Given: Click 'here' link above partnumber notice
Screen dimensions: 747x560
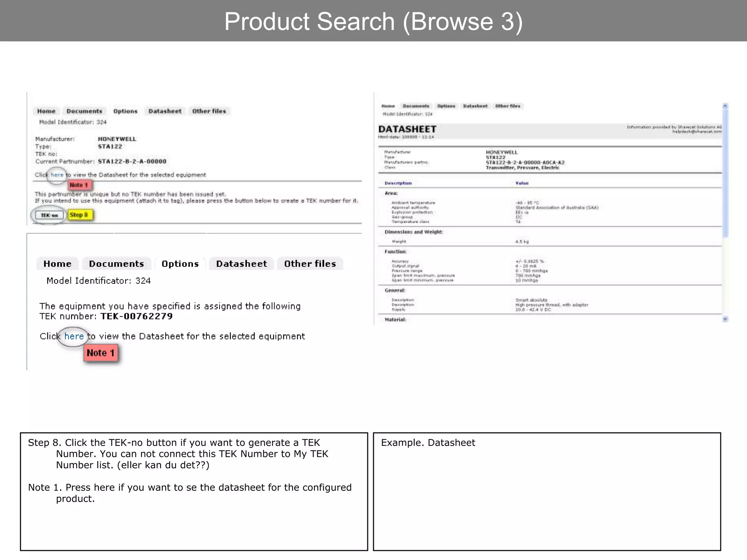Looking at the screenshot, I should (x=57, y=175).
